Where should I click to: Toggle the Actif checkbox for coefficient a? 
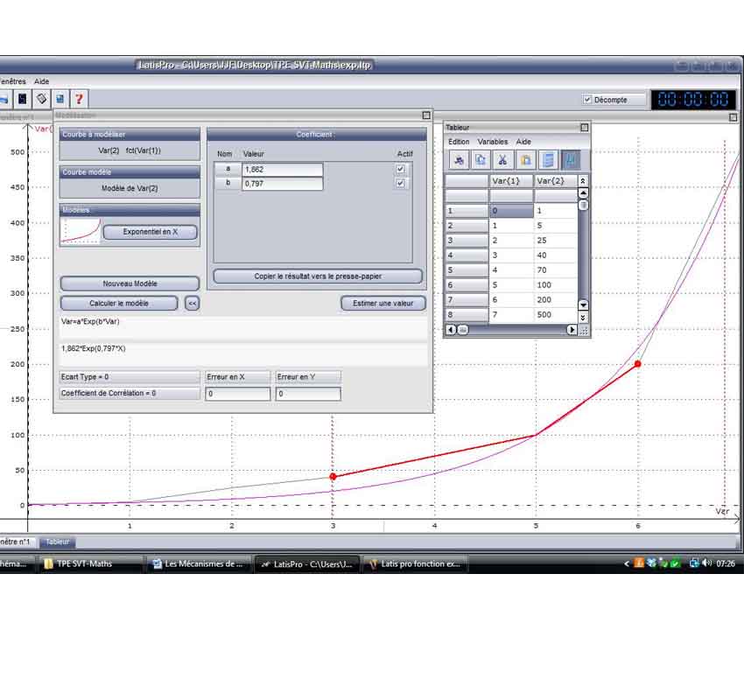point(401,169)
